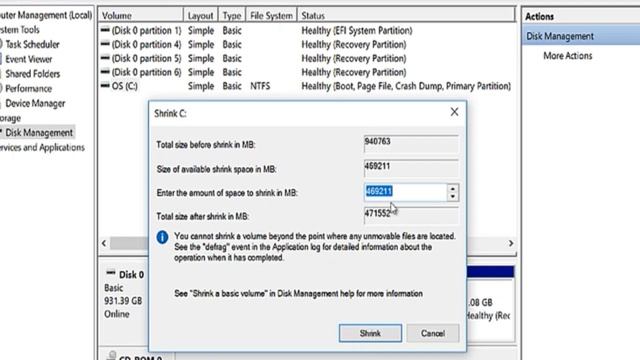Select Disk Management in the tree
The height and width of the screenshot is (360, 640).
click(39, 133)
